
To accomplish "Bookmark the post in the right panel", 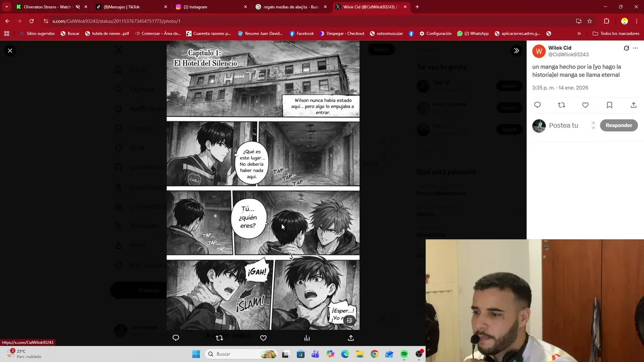I will (x=609, y=105).
